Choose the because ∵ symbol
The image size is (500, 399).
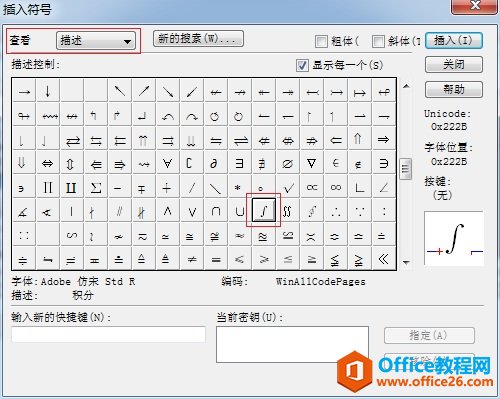[360, 211]
